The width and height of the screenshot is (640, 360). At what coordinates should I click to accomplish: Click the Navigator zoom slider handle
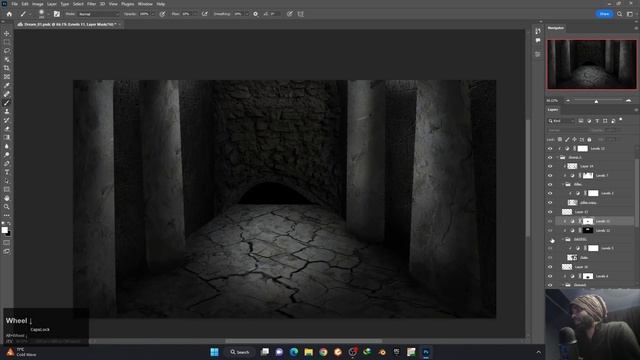point(596,101)
